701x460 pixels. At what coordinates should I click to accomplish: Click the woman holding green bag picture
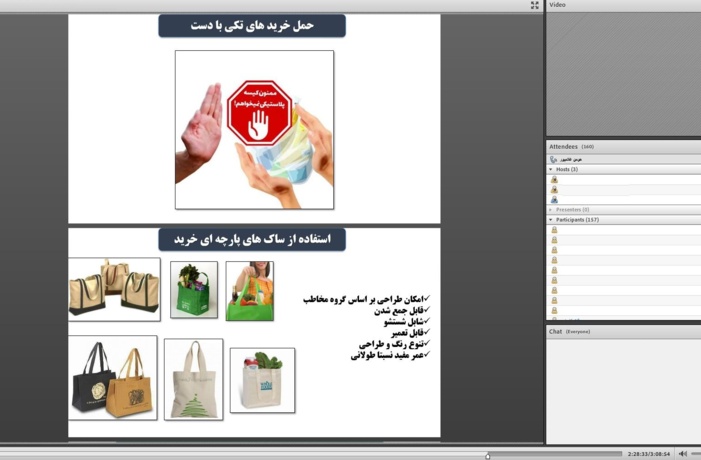(x=250, y=291)
